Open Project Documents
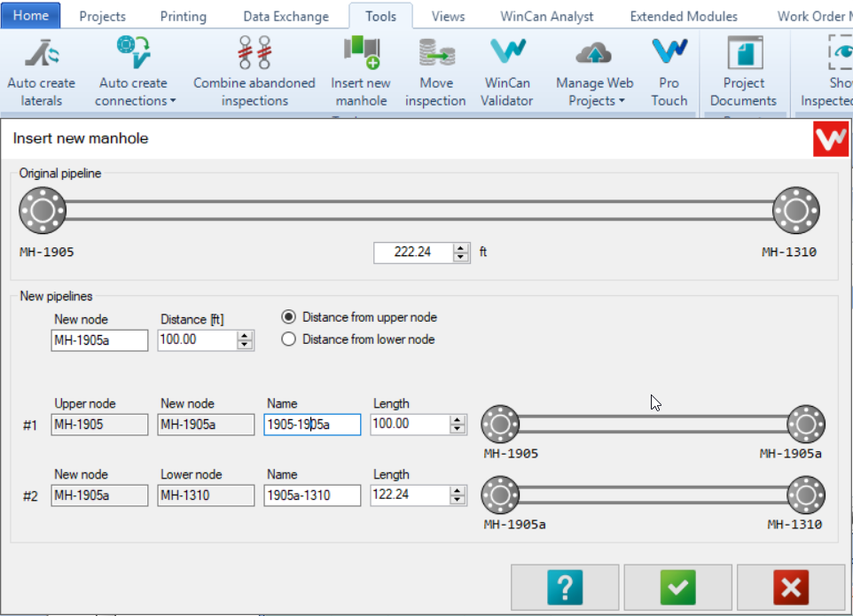853x616 pixels. tap(743, 71)
